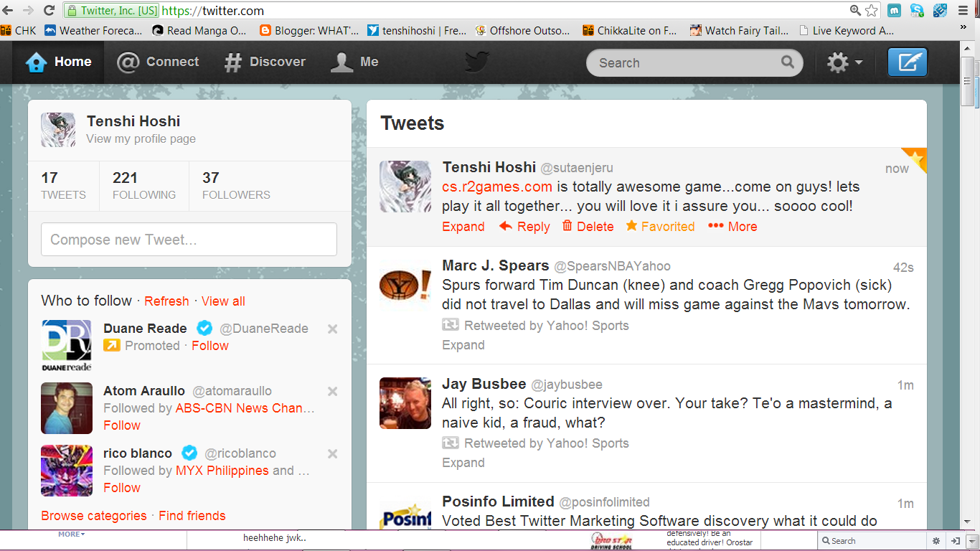Screen dimensions: 980x551
Task: Open the Discover tab
Action: click(265, 62)
